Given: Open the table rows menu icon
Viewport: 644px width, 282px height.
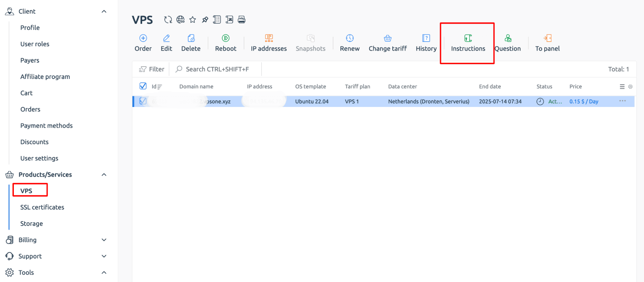Looking at the screenshot, I should pyautogui.click(x=622, y=86).
